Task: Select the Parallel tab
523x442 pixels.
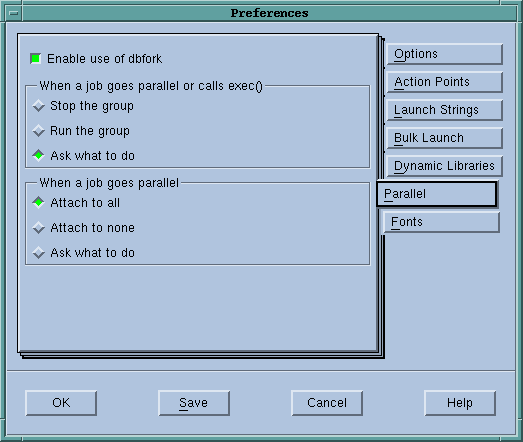Action: pos(437,194)
